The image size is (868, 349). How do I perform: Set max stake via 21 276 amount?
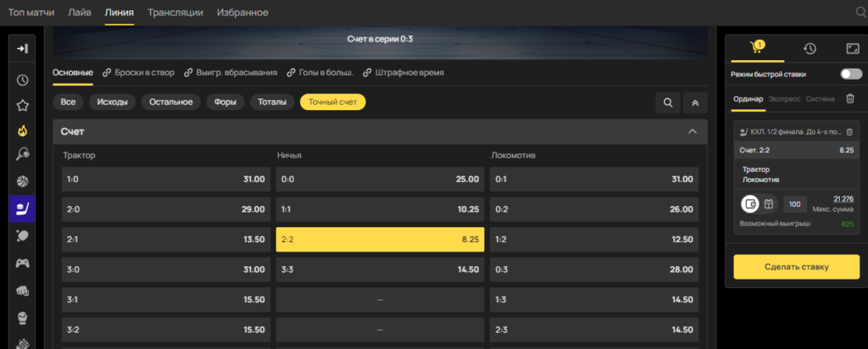point(843,199)
